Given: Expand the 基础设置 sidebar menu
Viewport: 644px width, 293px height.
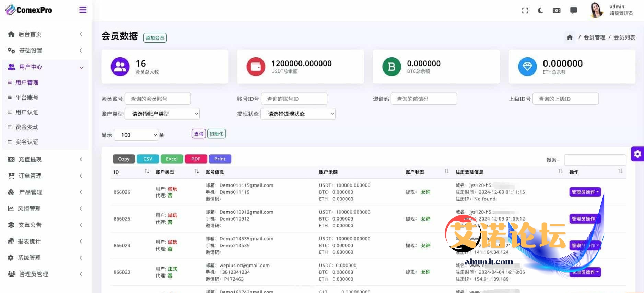Looking at the screenshot, I should tap(45, 50).
